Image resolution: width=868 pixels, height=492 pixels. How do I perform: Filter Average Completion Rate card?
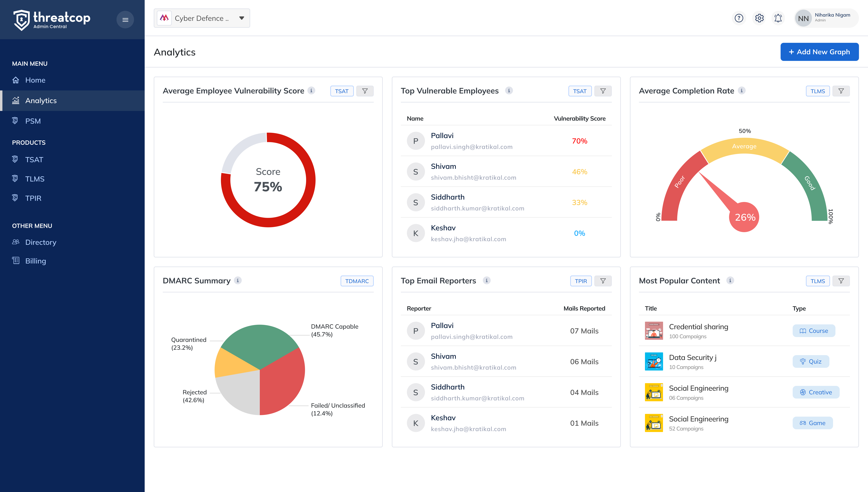[x=841, y=91]
